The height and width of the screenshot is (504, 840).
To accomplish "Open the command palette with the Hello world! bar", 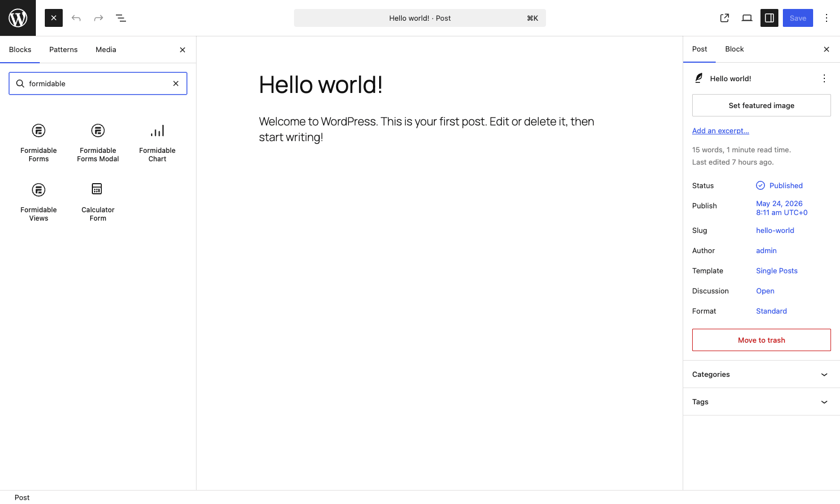I will 420,18.
